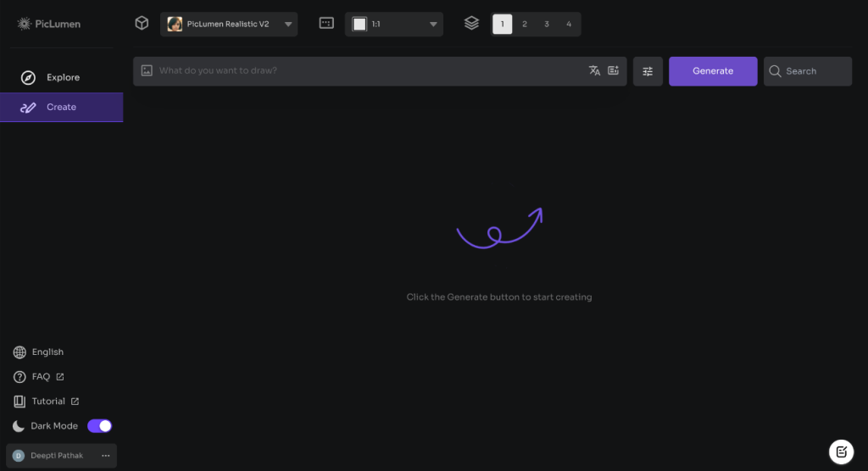The width and height of the screenshot is (868, 471).
Task: Open the Tutorial link
Action: pos(48,402)
